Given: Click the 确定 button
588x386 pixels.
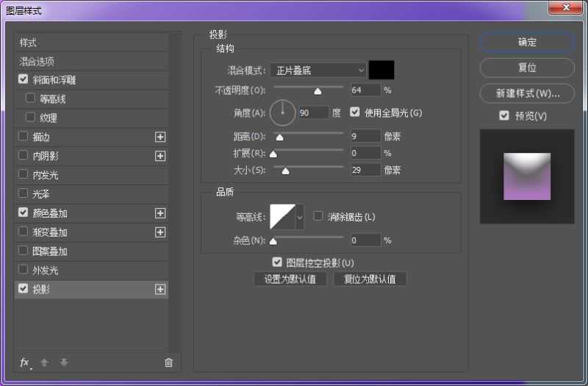Looking at the screenshot, I should 527,43.
